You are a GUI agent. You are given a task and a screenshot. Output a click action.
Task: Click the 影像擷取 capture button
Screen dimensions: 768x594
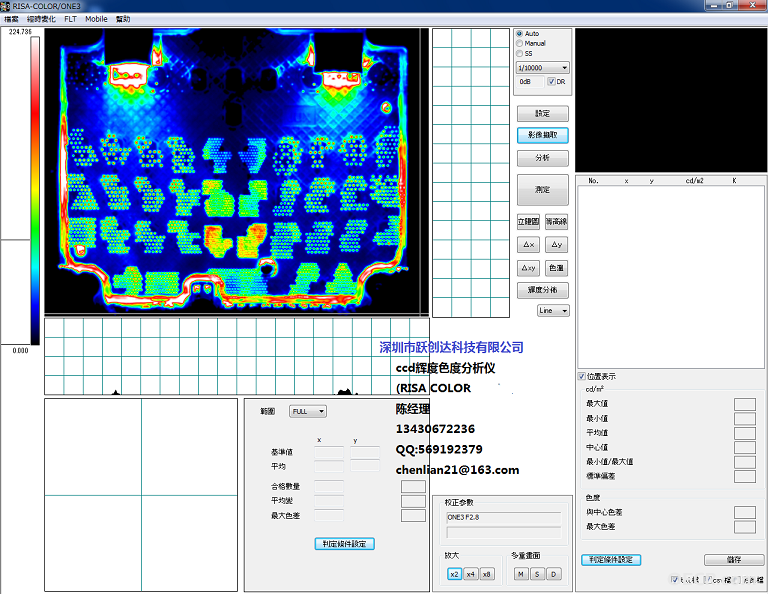point(543,135)
